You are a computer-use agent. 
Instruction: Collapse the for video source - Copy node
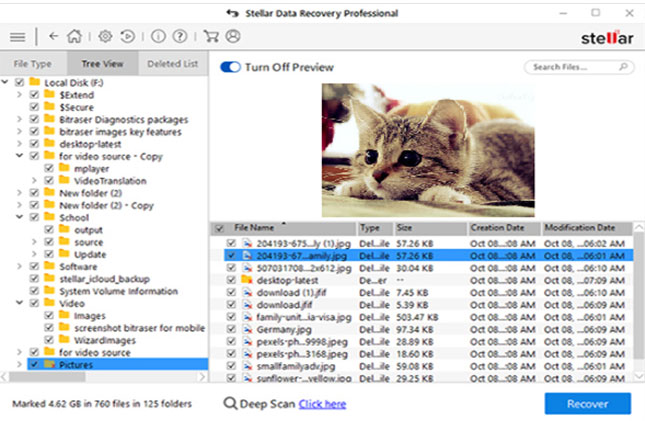[x=19, y=156]
